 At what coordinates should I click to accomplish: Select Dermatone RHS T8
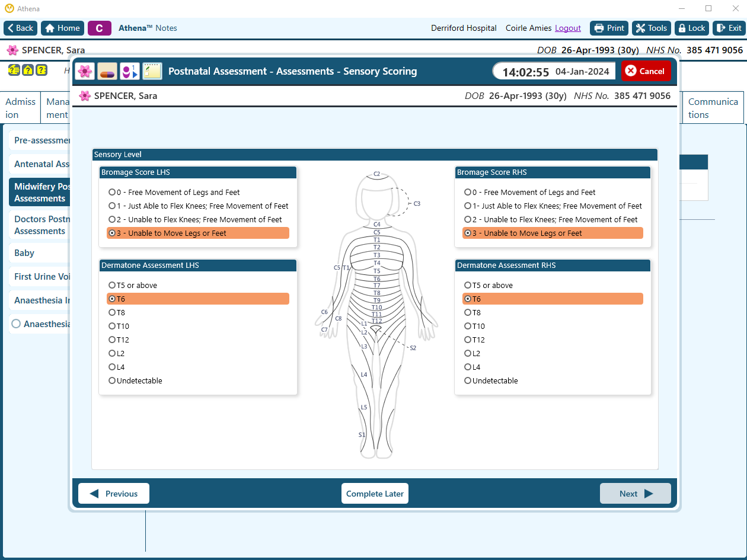click(x=553, y=312)
